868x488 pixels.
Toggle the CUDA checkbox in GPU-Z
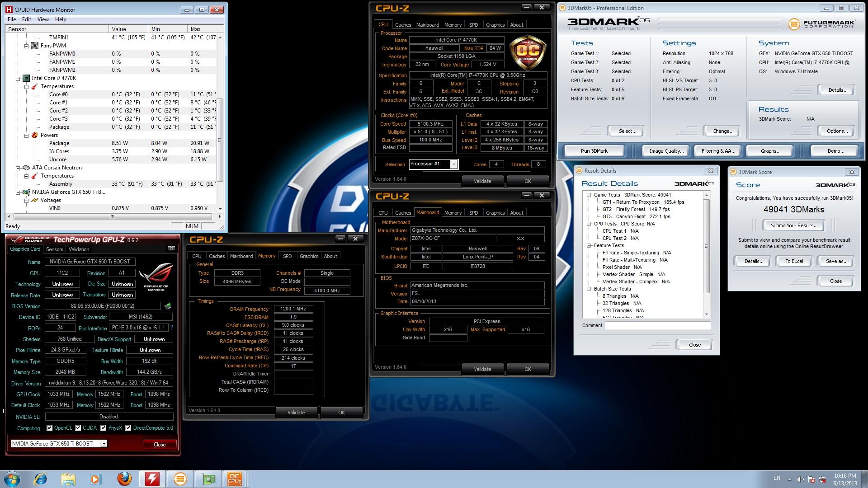click(78, 427)
